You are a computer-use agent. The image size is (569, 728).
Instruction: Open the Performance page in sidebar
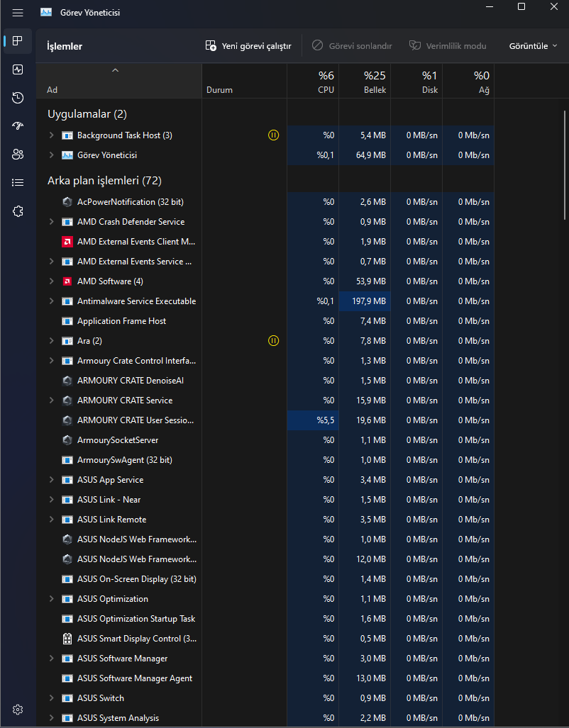click(x=18, y=69)
